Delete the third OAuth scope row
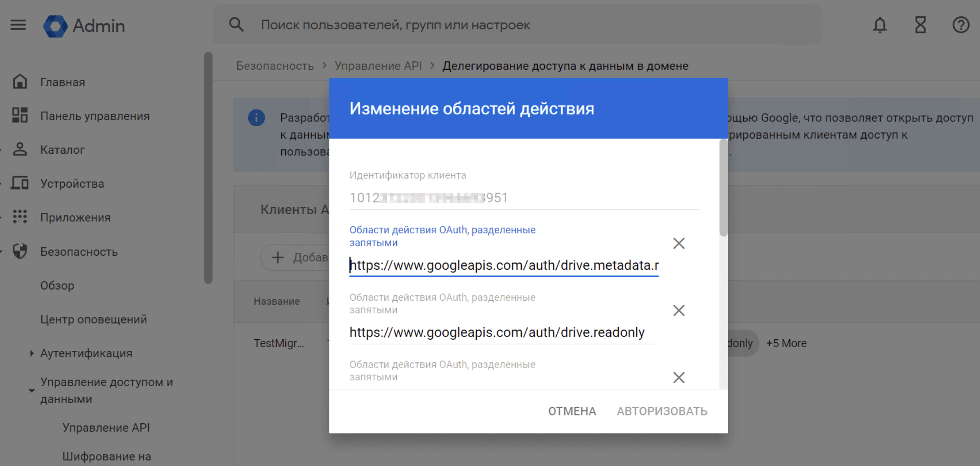Screen dimensions: 980x466 tap(679, 377)
